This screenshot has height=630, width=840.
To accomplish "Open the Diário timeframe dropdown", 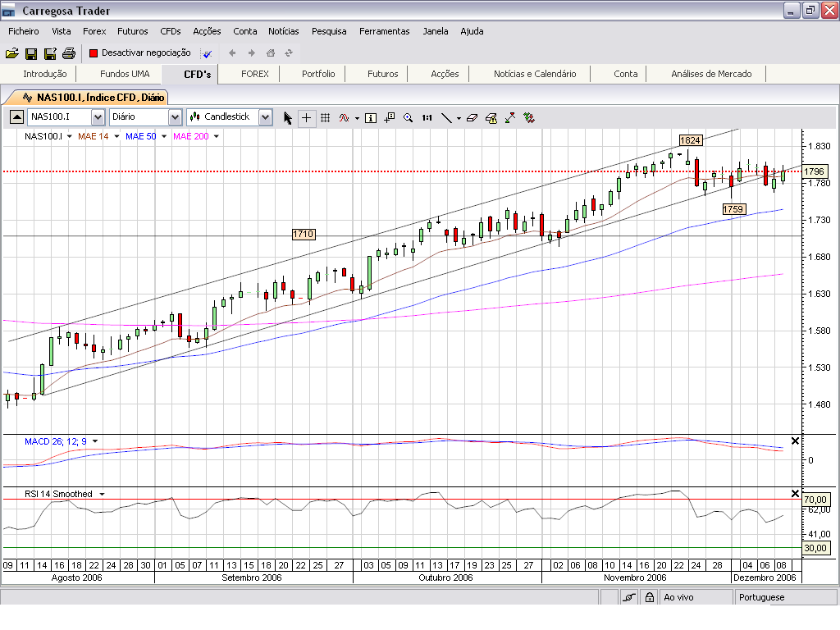I will coord(176,116).
